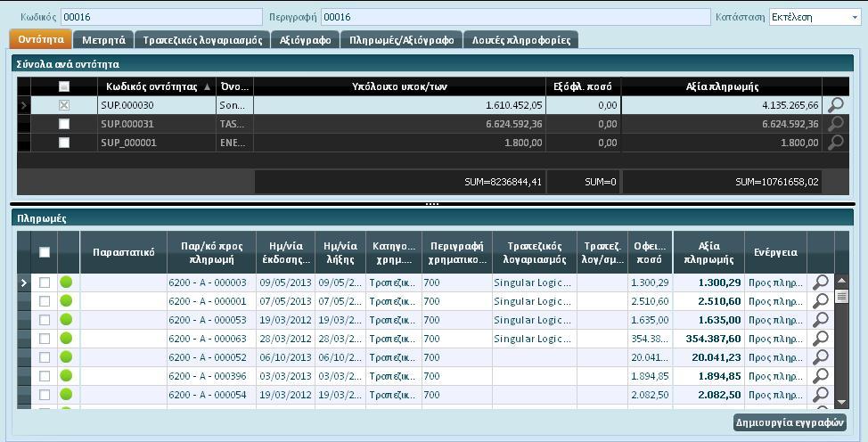This screenshot has width=868, height=442.
Task: Tick checkbox for payment 6200 - A - 000063
Action: 45,339
